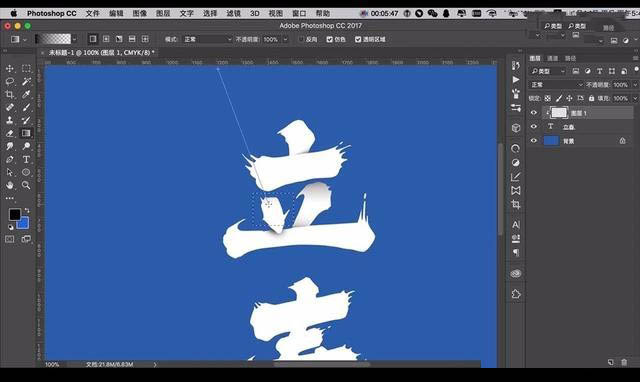The width and height of the screenshot is (640, 382).
Task: Select the Clone Stamp tool
Action: pyautogui.click(x=10, y=120)
